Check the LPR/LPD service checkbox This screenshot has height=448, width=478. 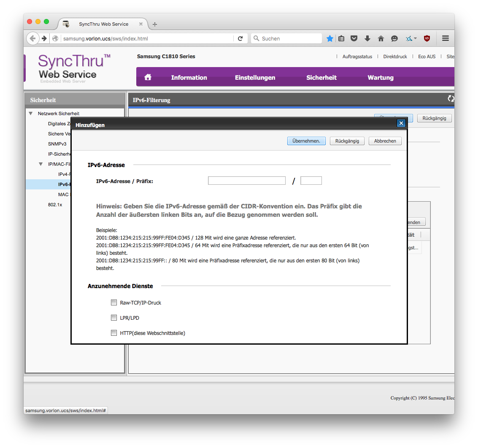click(114, 318)
